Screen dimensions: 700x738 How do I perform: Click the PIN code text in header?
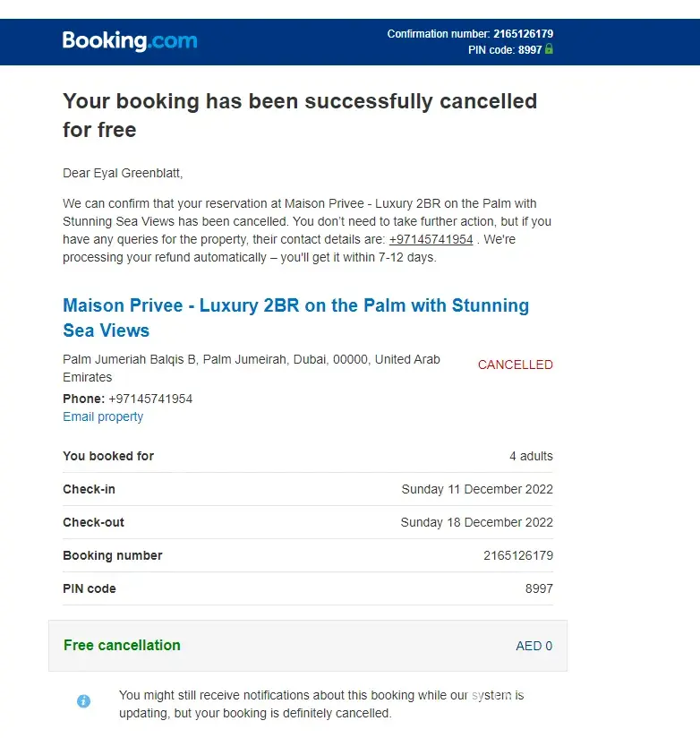pyautogui.click(x=505, y=50)
